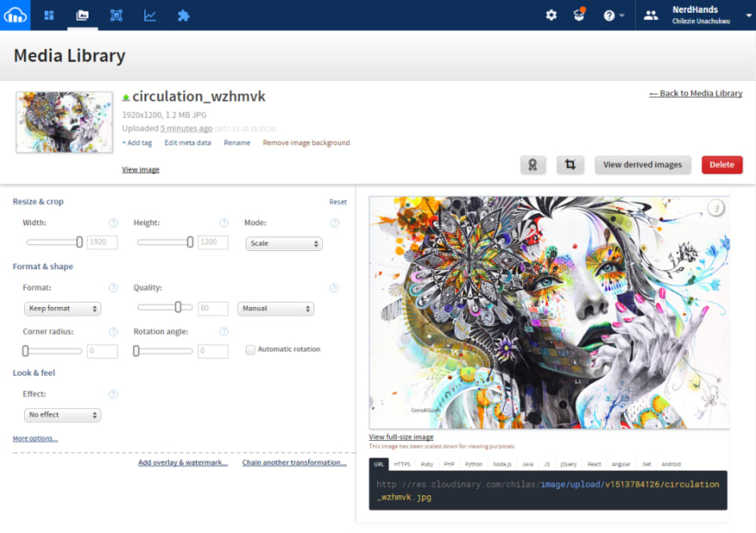This screenshot has width=756, height=533.
Task: Click the More options link
Action: 35,438
